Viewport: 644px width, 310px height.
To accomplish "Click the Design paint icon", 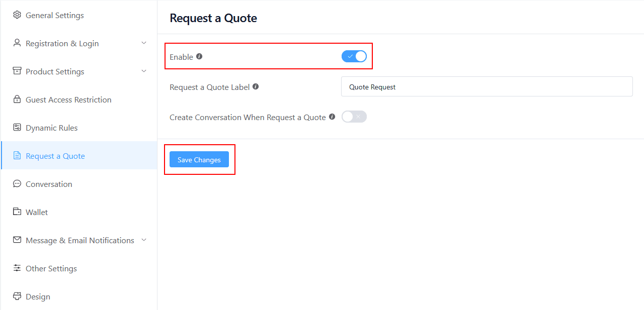I will [17, 296].
